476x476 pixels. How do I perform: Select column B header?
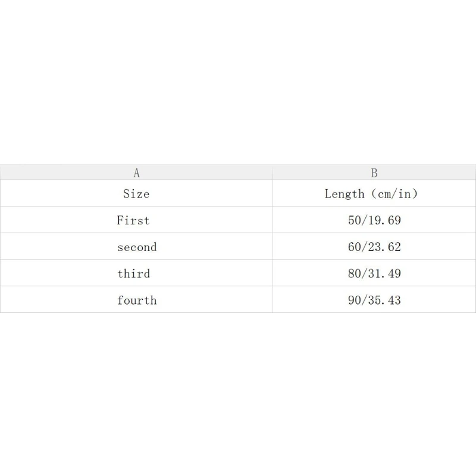point(374,173)
